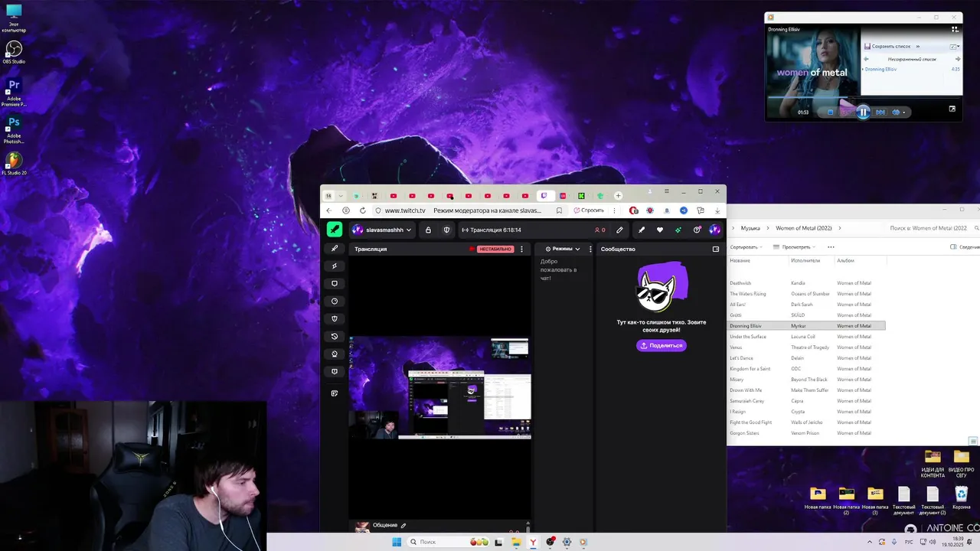Open FL Studio 20 desktop shortcut
This screenshot has height=551, width=980.
[14, 163]
